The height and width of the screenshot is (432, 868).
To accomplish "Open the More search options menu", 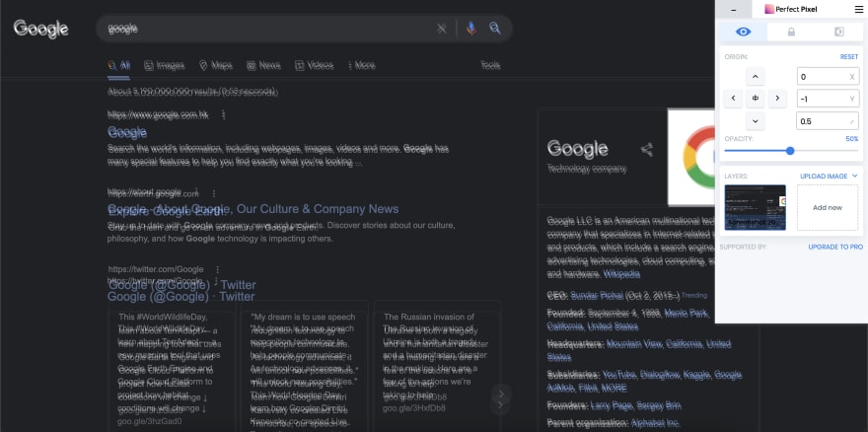I will (361, 65).
